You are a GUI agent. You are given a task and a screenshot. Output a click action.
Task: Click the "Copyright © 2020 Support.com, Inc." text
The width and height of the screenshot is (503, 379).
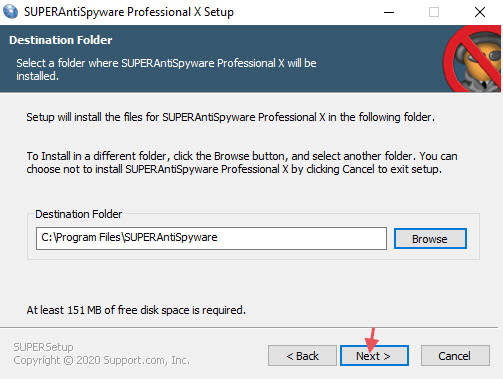click(x=101, y=360)
